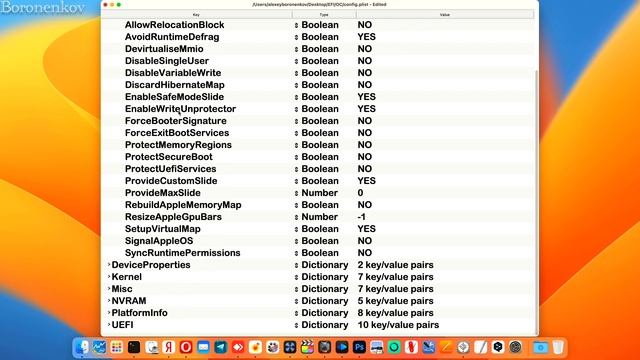Click the NO value of ProtectSecureBoot
The width and height of the screenshot is (640, 360).
[364, 157]
